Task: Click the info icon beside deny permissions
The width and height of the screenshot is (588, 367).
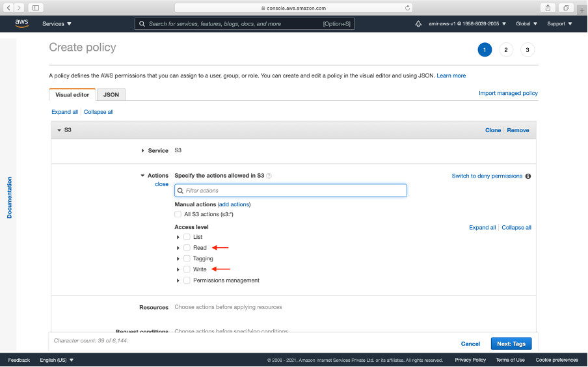Action: click(x=528, y=176)
